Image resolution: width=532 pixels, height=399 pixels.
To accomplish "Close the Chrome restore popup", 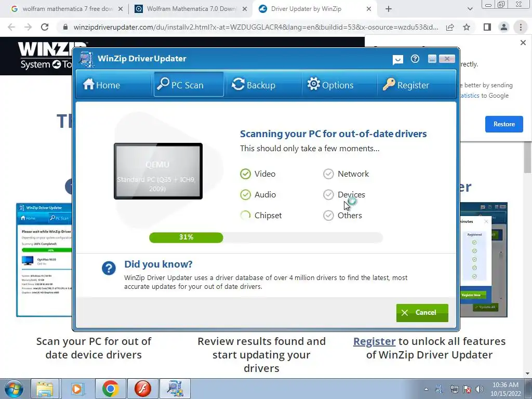I will point(523,43).
